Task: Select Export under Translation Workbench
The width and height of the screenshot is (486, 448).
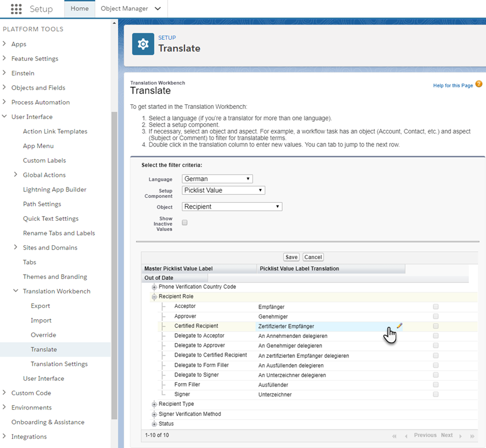Action: (40, 306)
